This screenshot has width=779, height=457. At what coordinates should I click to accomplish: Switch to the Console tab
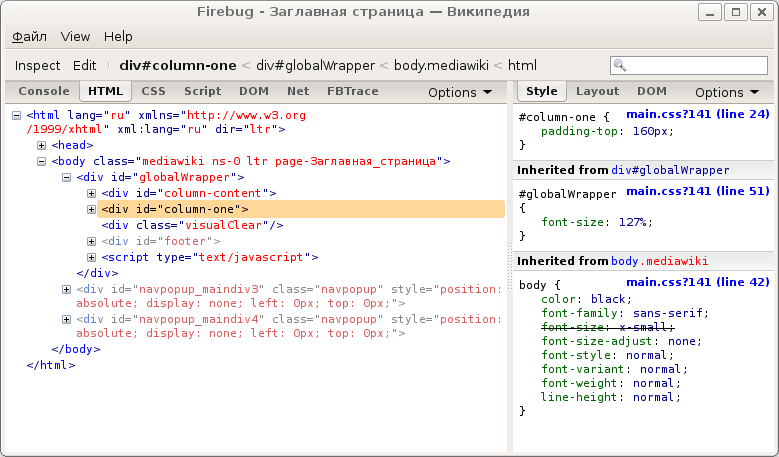point(44,91)
